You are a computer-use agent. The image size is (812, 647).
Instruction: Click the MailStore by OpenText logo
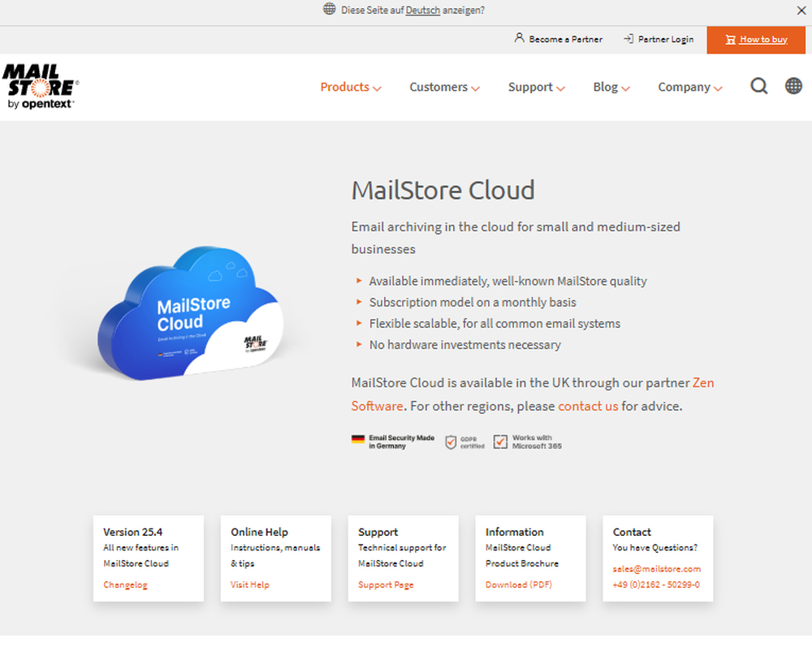41,85
